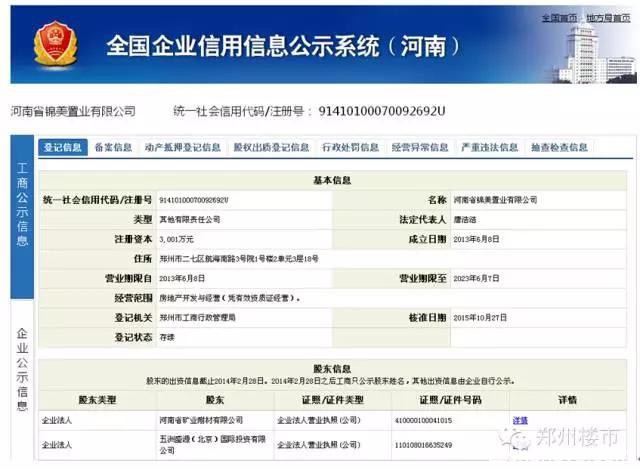
Task: Click company name 河南省锦美置业有限公司 heading
Action: pyautogui.click(x=73, y=111)
